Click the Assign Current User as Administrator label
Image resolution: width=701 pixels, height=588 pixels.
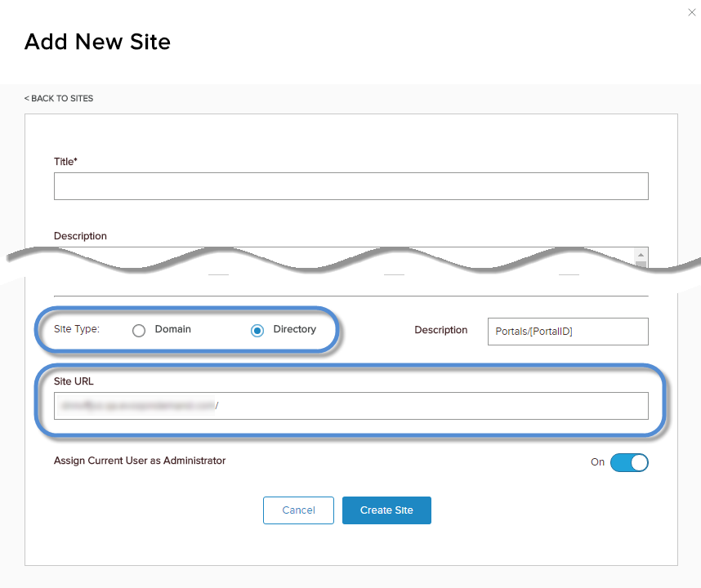click(x=140, y=461)
